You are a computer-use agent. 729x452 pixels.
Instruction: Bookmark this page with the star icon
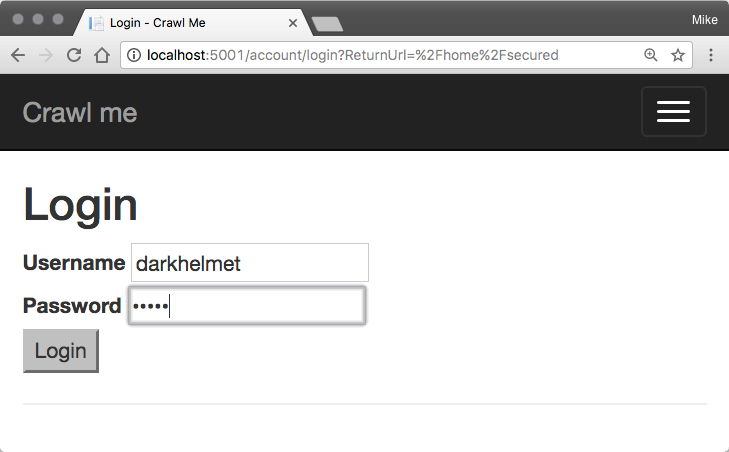point(678,55)
